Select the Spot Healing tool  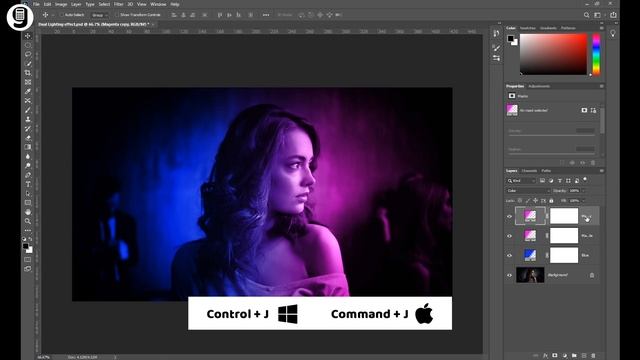pos(28,100)
